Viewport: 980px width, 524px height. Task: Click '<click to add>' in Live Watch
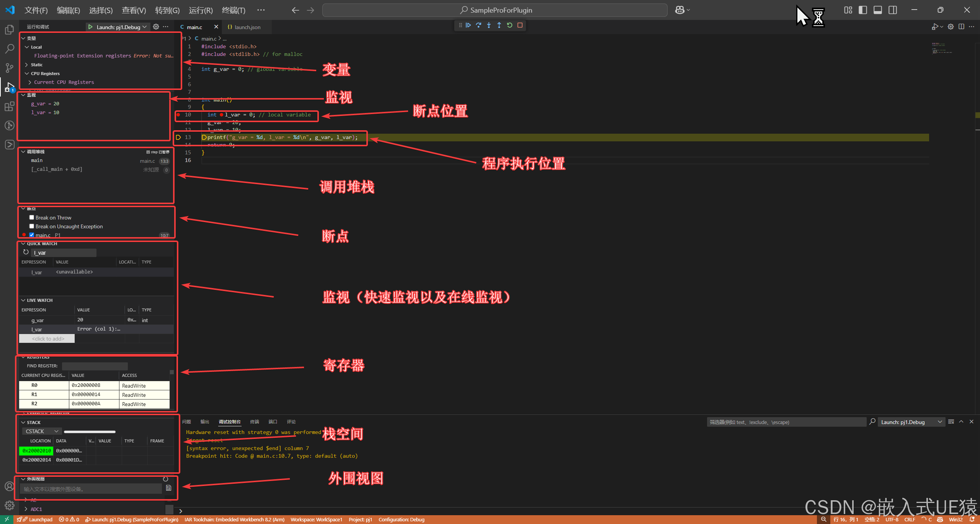pyautogui.click(x=47, y=339)
